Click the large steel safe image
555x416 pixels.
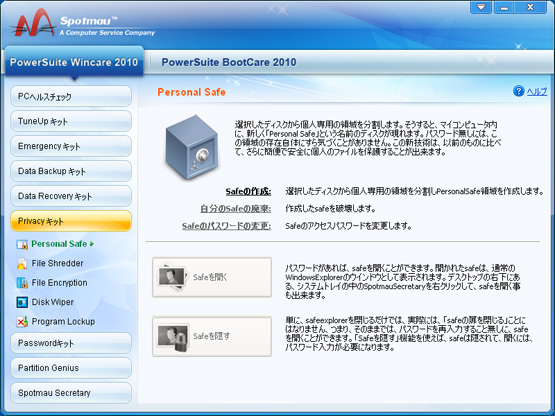[x=192, y=147]
